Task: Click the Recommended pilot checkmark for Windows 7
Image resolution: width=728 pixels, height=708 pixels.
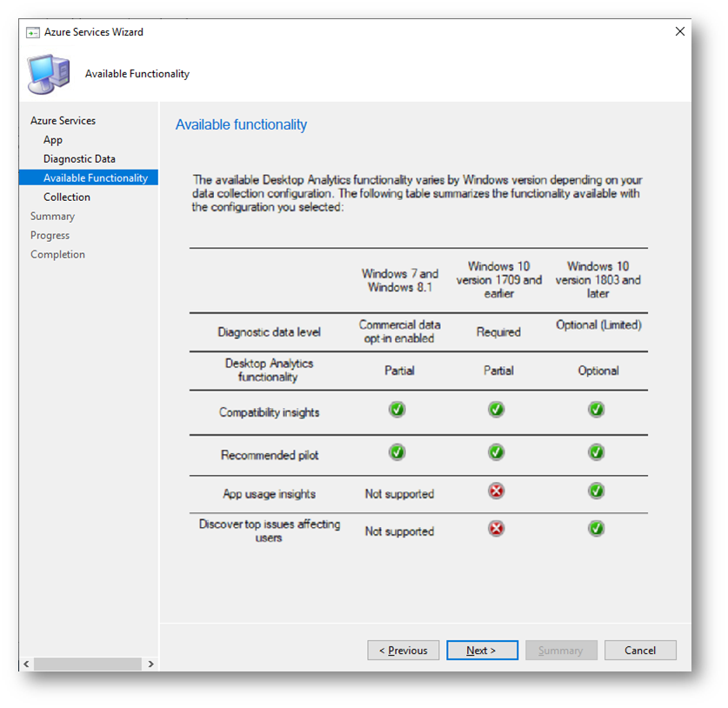Action: [x=397, y=452]
